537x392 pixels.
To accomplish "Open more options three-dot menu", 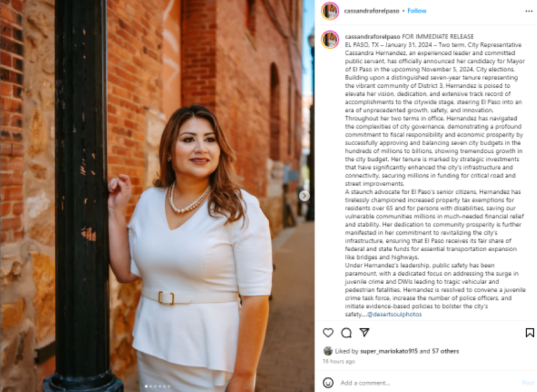I will click(529, 11).
